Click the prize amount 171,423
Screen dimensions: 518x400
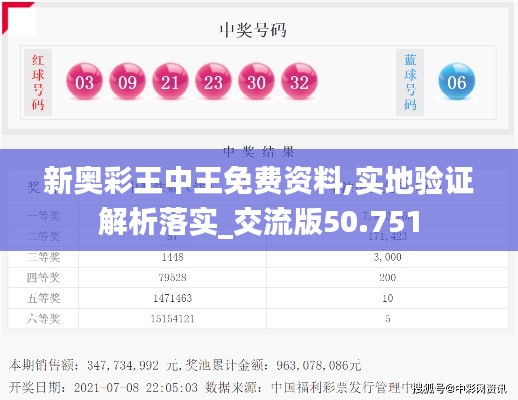coord(388,237)
